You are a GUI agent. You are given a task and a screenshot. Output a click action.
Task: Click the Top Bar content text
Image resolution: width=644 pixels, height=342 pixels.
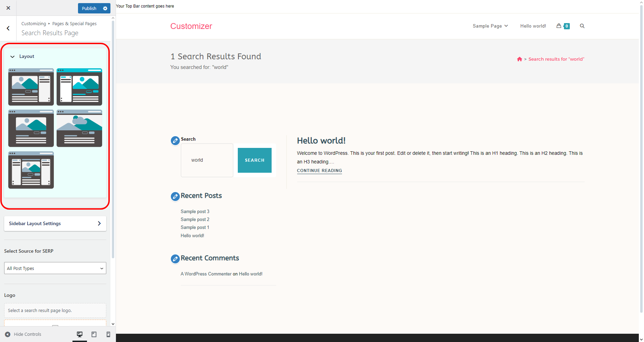tap(145, 6)
